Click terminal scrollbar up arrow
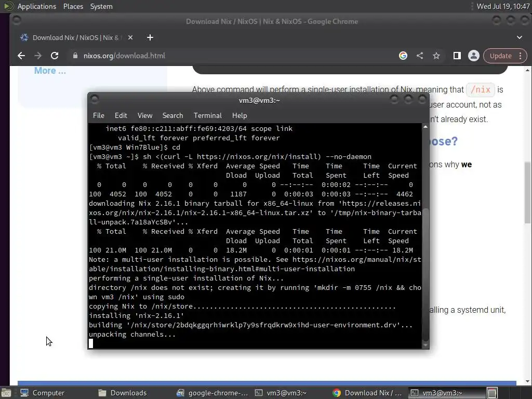The image size is (532, 399). 425,127
